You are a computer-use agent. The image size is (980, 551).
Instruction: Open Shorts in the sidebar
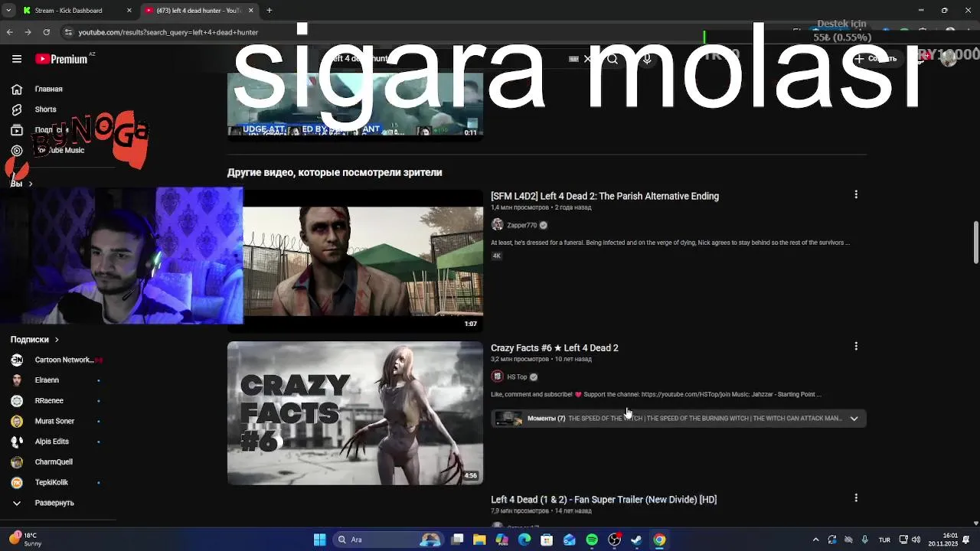45,109
